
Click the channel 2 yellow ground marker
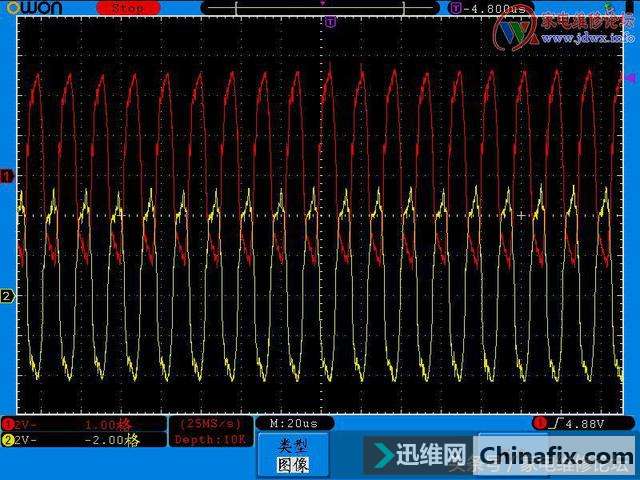pyautogui.click(x=7, y=296)
